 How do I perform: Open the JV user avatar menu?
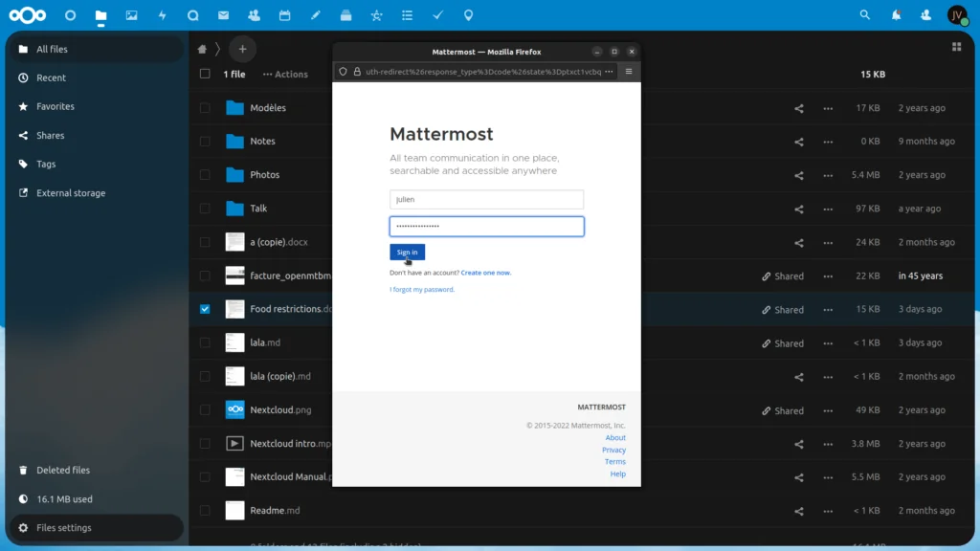pos(957,15)
